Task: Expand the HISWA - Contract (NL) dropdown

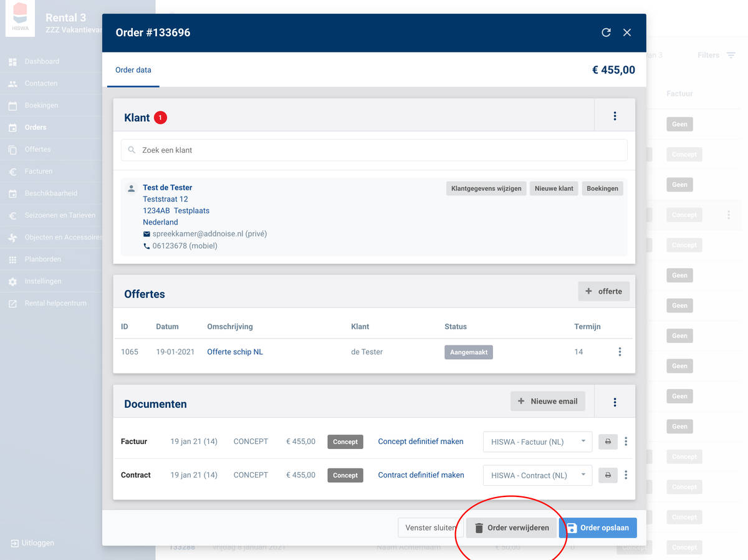Action: click(537, 475)
